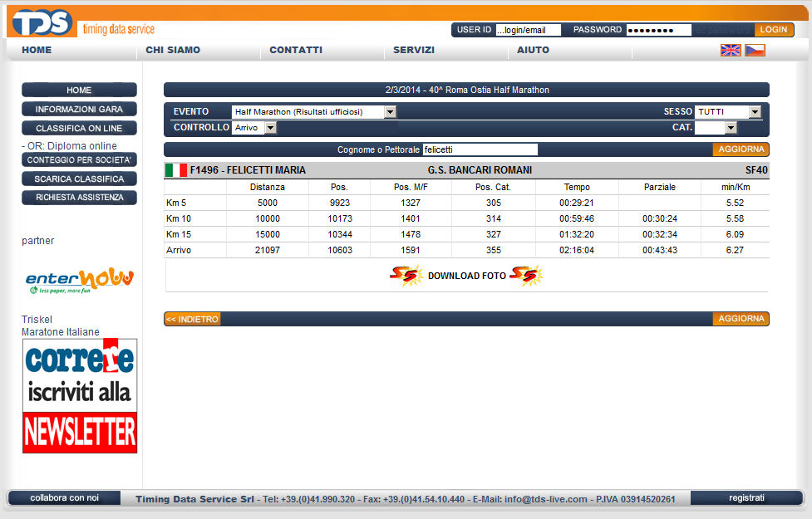Open the SESSO dropdown showing TUTTI
The image size is (812, 519).
[728, 111]
